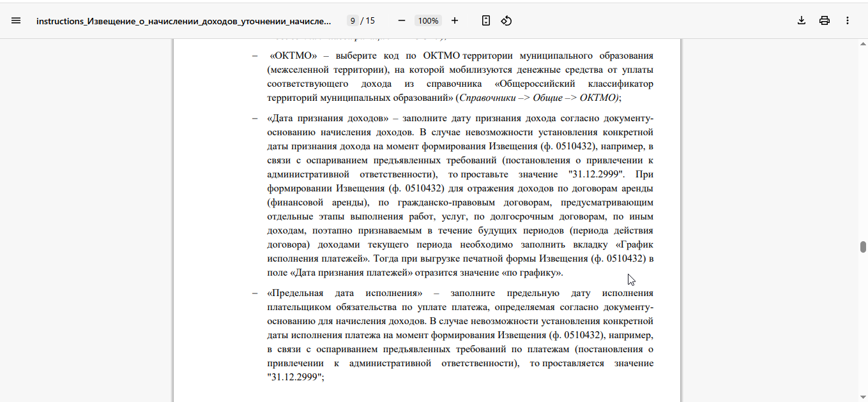
Task: Click the value "31.12.2999"; ending the last paragraph
Action: [x=296, y=377]
